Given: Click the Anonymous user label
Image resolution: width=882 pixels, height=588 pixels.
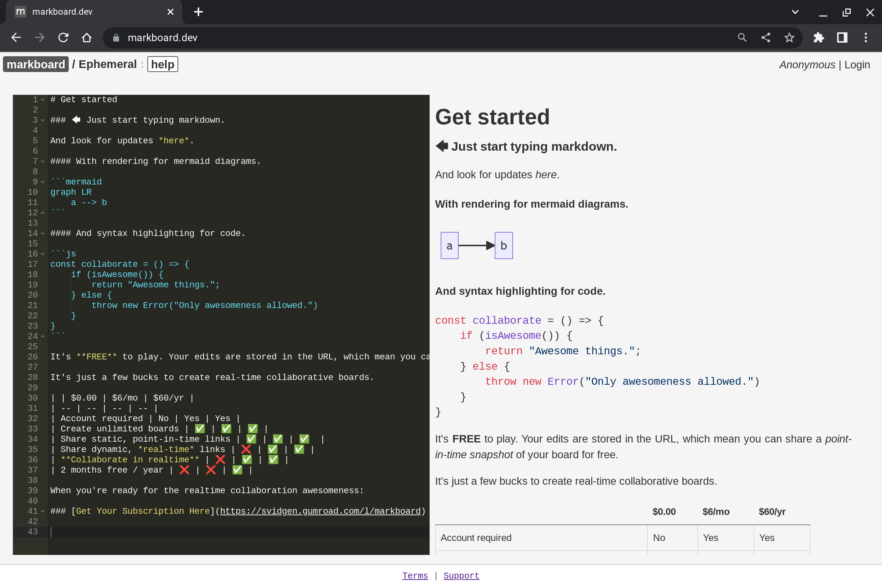Looking at the screenshot, I should click(807, 65).
